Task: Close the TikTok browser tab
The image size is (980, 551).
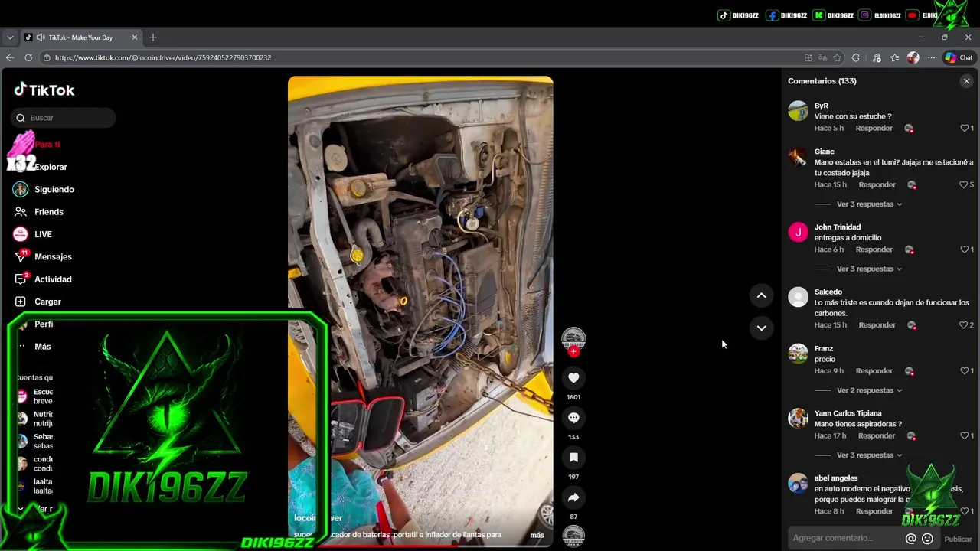Action: [135, 37]
